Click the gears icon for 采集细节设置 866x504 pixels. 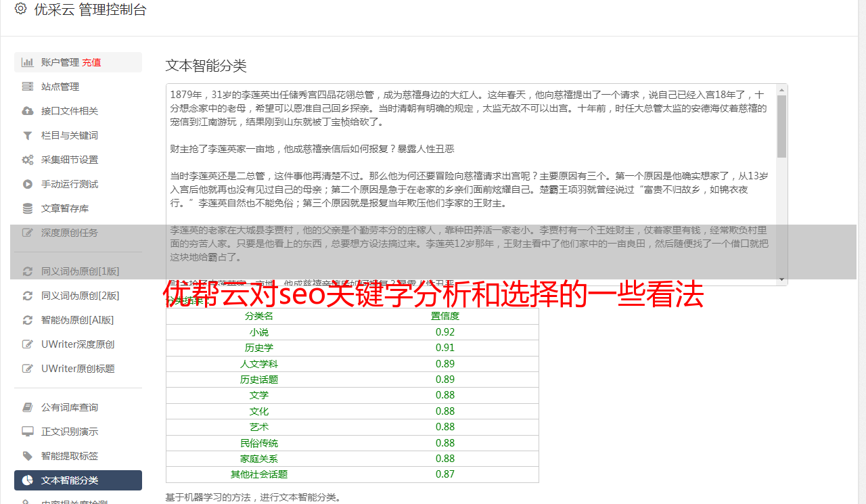pyautogui.click(x=28, y=160)
